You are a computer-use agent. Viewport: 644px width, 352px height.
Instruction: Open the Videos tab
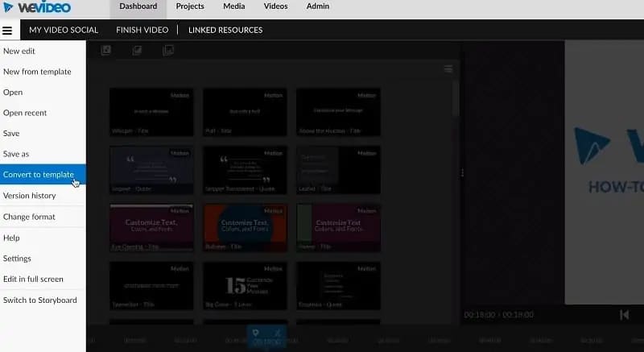pos(275,6)
